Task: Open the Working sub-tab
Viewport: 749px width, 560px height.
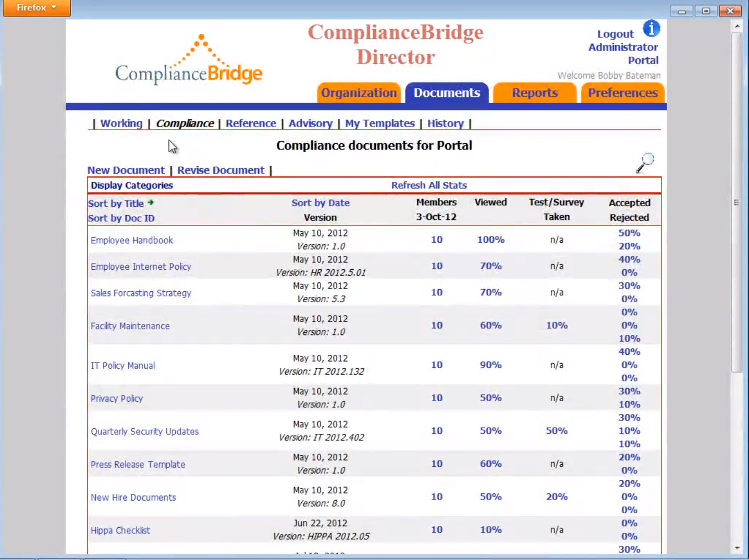Action: coord(121,123)
